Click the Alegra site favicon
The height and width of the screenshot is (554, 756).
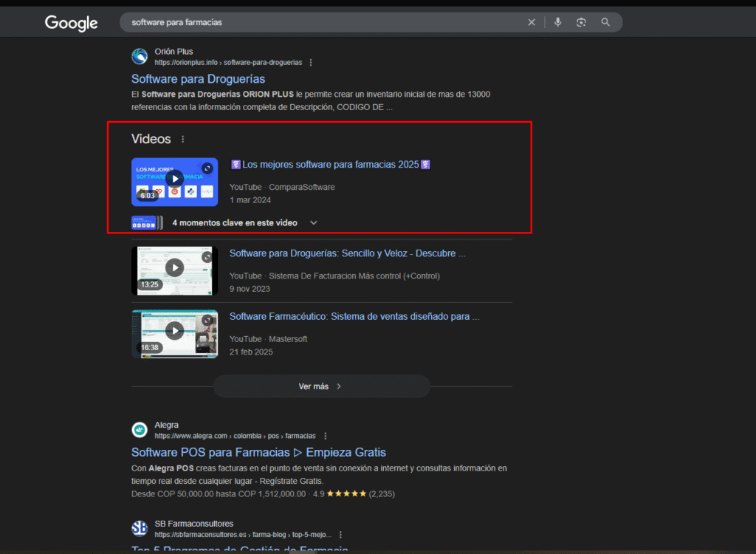point(140,429)
